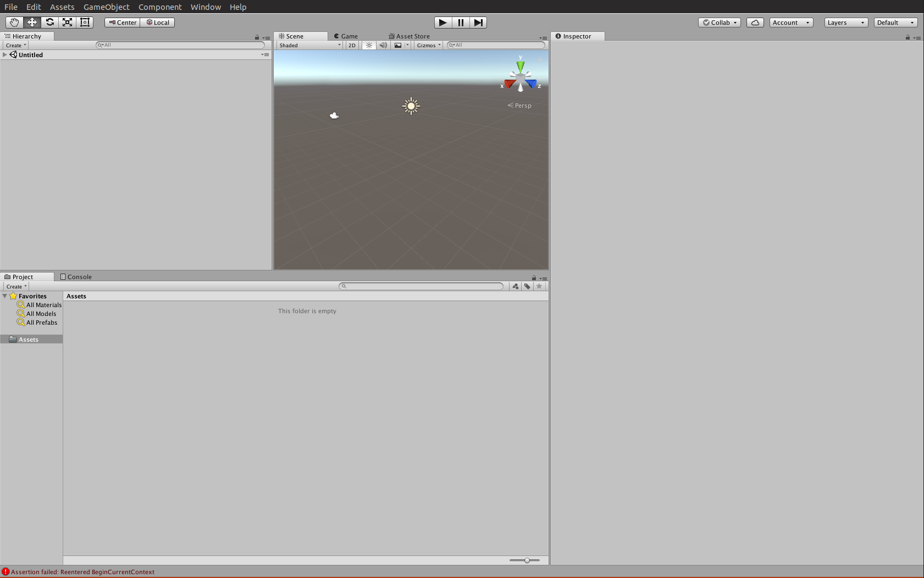Select the Rotate tool

point(49,22)
